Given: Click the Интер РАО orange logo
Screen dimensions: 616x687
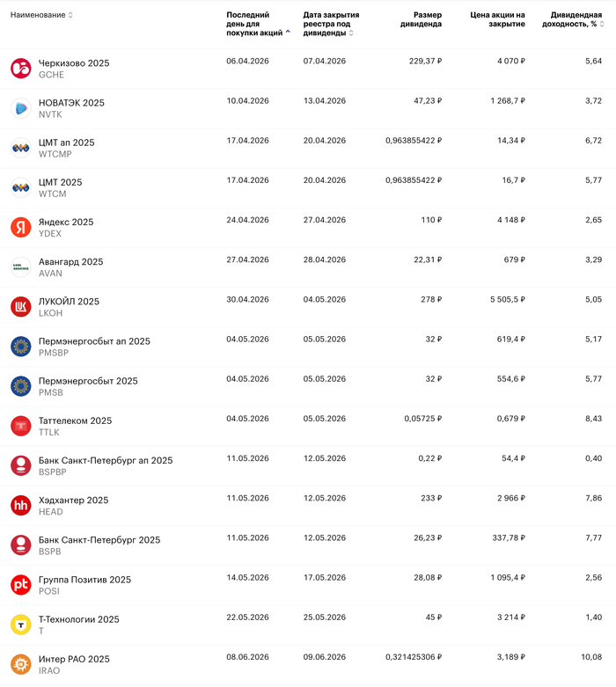Looking at the screenshot, I should 20,664.
